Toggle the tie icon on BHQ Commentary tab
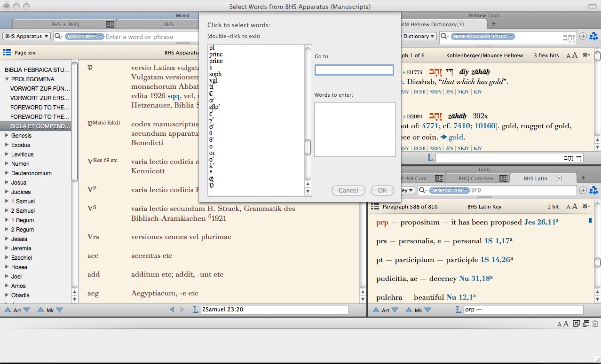 click(x=503, y=178)
